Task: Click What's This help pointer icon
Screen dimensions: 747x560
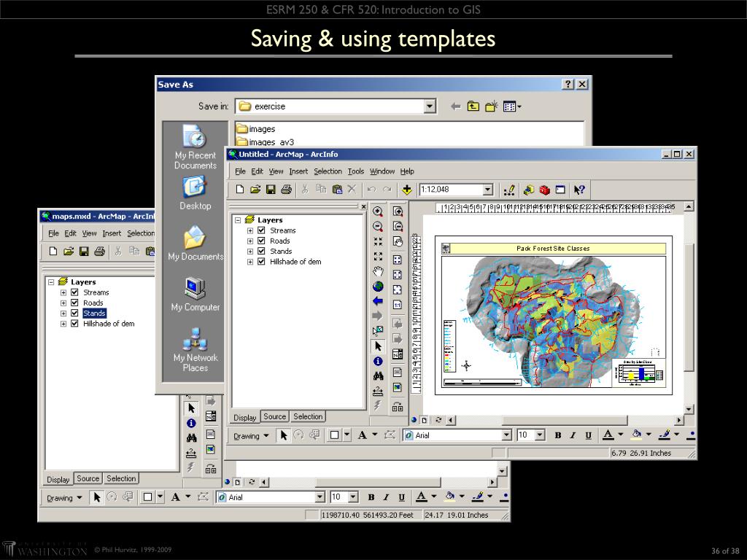Action: pos(578,190)
